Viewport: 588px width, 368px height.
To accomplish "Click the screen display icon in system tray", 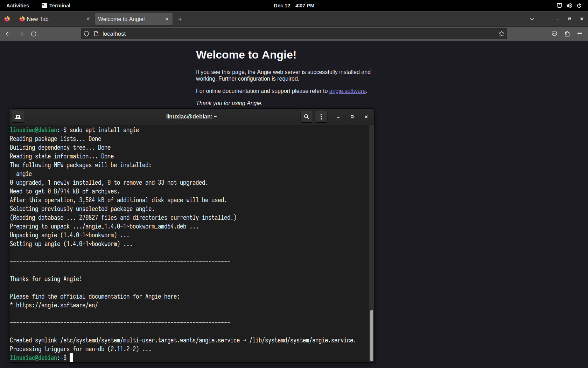I will point(559,6).
